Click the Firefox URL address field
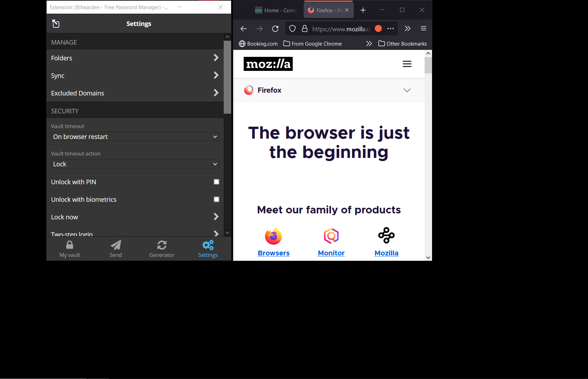The height and width of the screenshot is (379, 588). pyautogui.click(x=340, y=29)
